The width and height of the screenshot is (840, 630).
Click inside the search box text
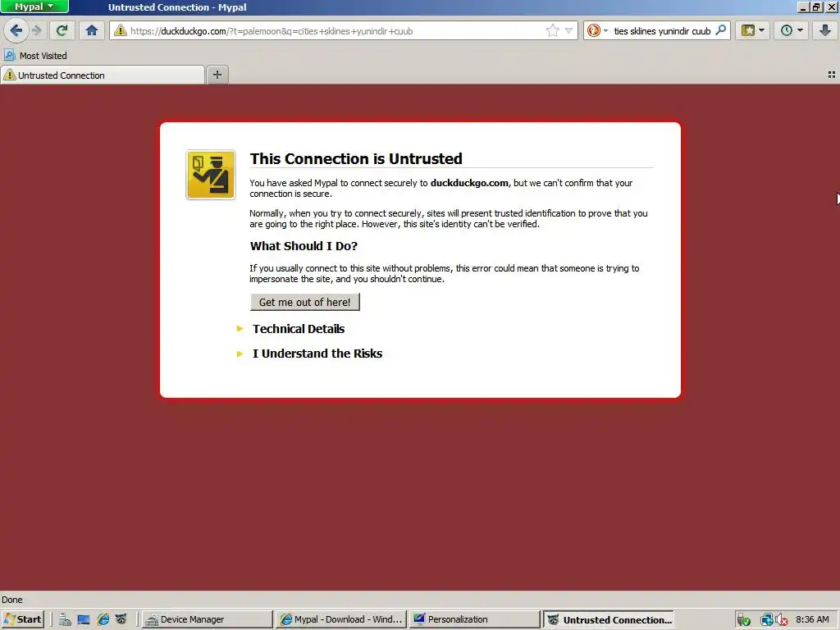662,31
